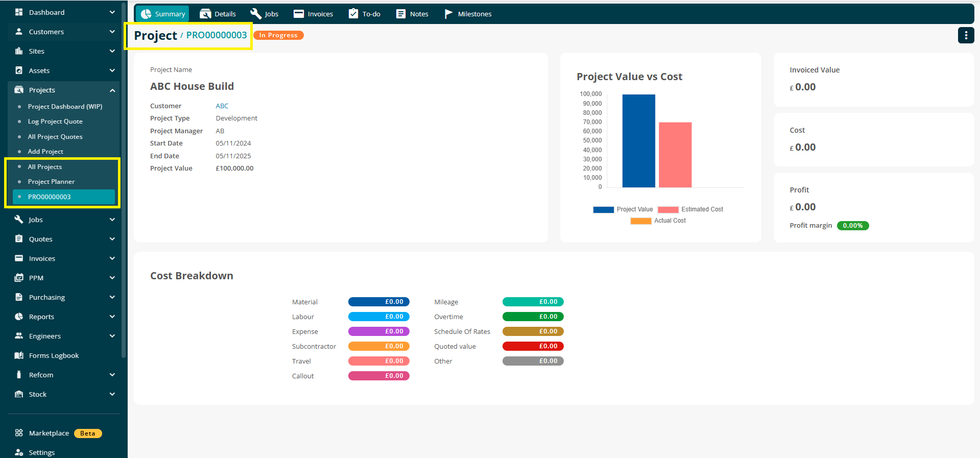
Task: Switch to the To-do tab label
Action: tap(371, 14)
